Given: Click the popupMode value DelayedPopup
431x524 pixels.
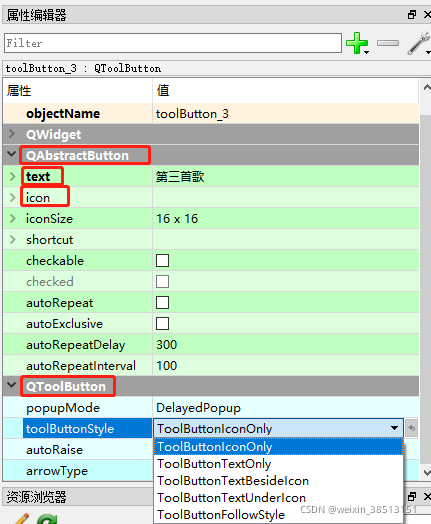Looking at the screenshot, I should tap(198, 408).
